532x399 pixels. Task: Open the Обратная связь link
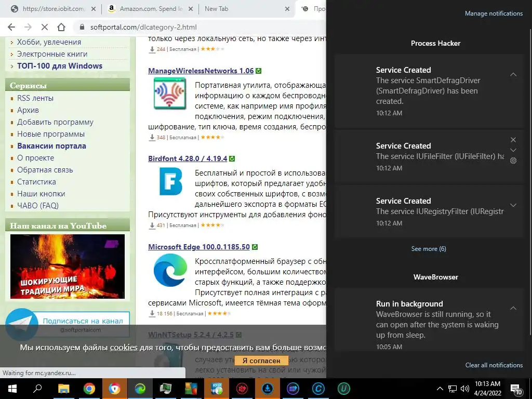coord(45,170)
